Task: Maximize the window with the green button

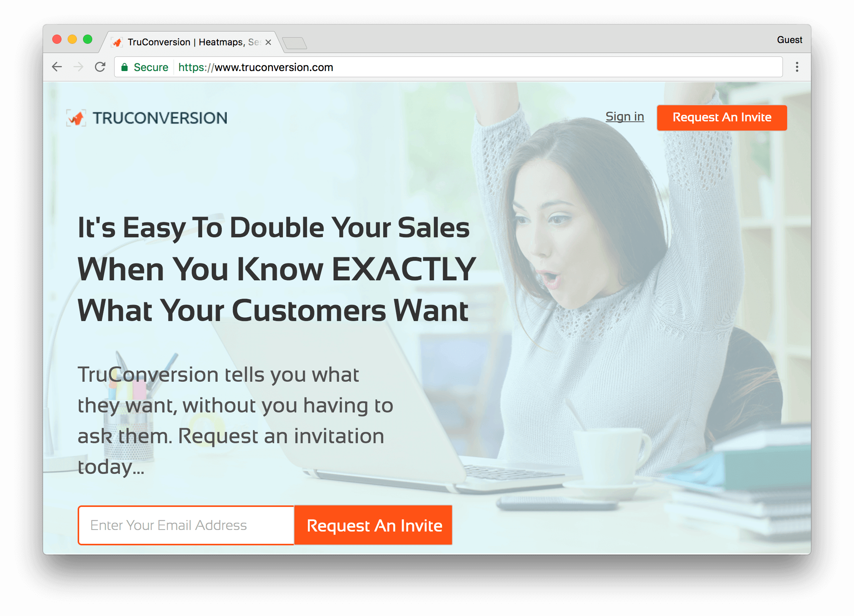Action: pos(88,39)
